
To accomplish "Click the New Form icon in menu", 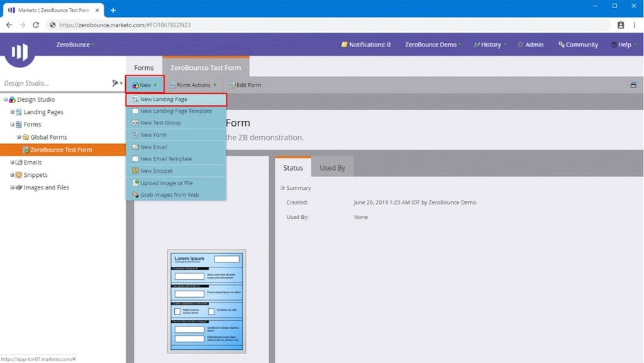I will pyautogui.click(x=135, y=135).
